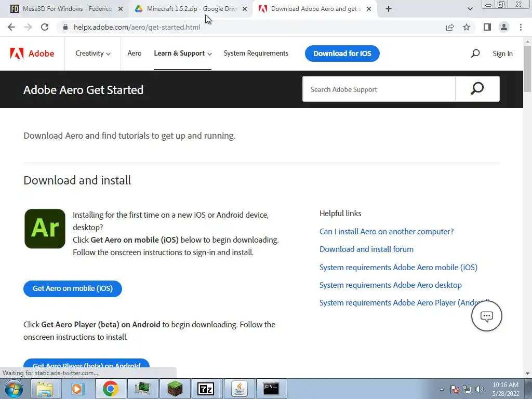Go back with the browser back arrow
The height and width of the screenshot is (399, 532).
tap(11, 27)
